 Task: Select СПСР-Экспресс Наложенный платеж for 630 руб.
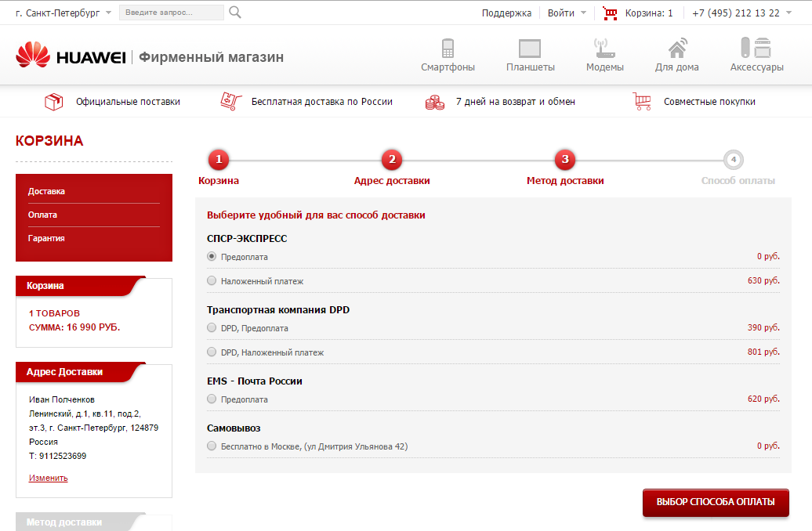pyautogui.click(x=212, y=280)
